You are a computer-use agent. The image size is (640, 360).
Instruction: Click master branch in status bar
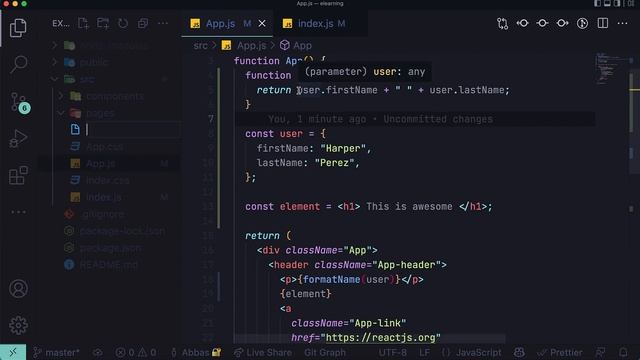(x=56, y=352)
